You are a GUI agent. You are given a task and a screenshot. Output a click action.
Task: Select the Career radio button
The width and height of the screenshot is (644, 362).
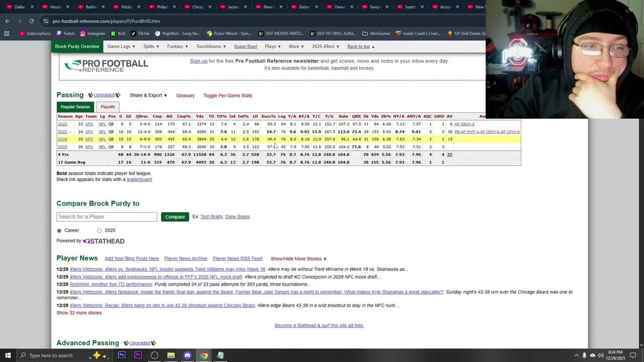pyautogui.click(x=59, y=231)
